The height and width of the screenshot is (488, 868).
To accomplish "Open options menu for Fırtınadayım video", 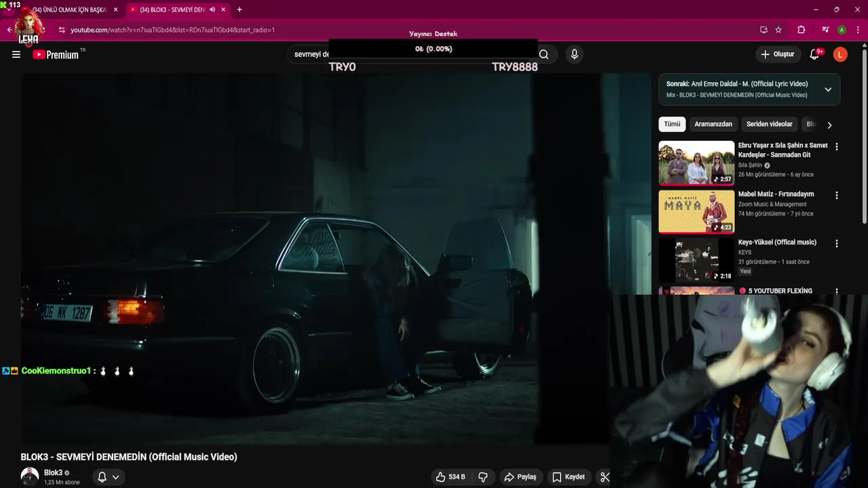I will (x=837, y=195).
